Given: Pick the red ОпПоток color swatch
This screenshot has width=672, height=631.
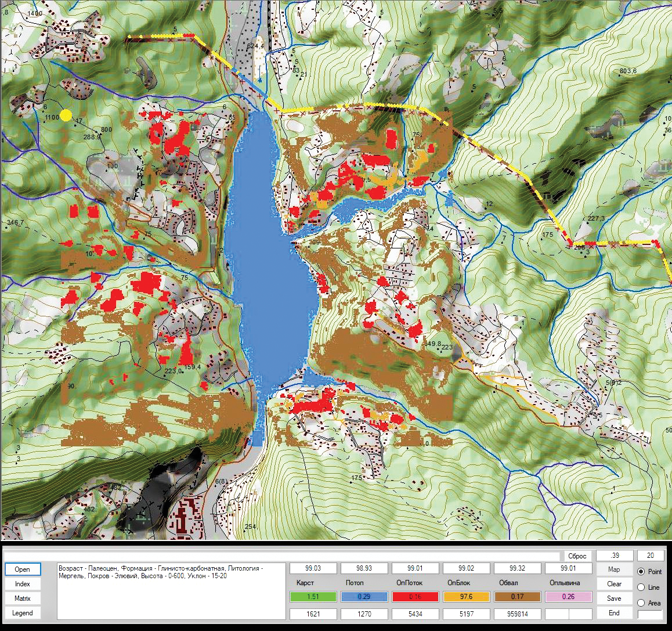Looking at the screenshot, I should pyautogui.click(x=415, y=597).
